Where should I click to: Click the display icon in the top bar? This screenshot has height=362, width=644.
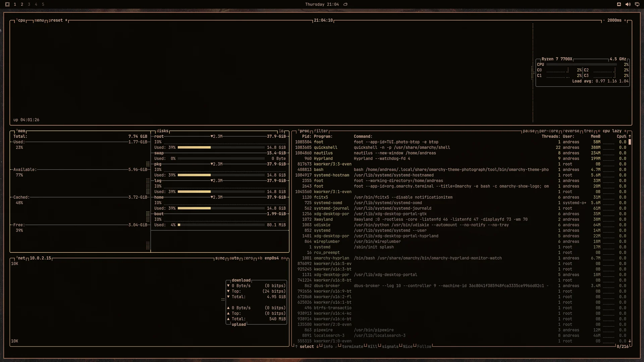[637, 4]
